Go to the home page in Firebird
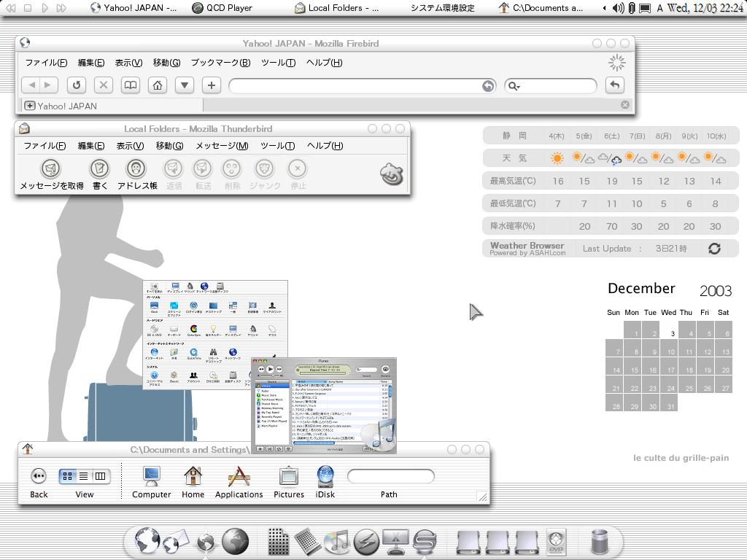The image size is (747, 560). (158, 85)
